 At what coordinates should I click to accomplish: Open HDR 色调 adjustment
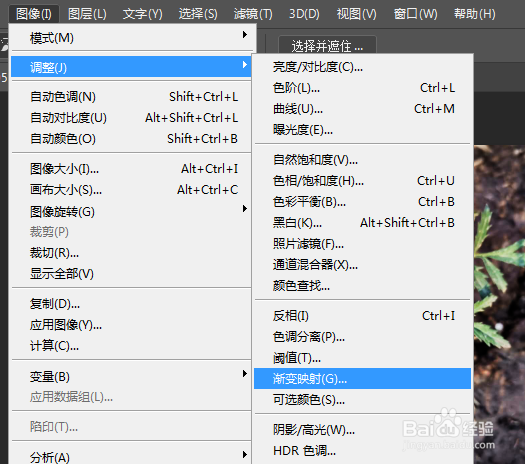tap(362, 451)
